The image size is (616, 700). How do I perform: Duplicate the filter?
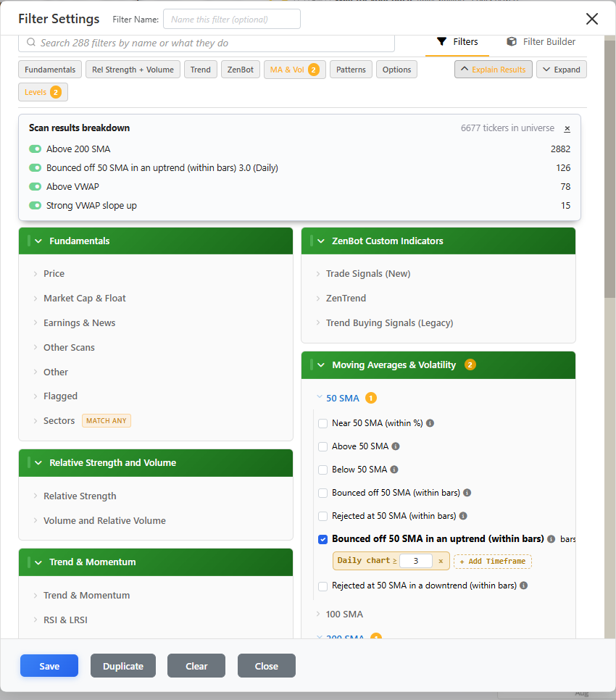pyautogui.click(x=123, y=666)
